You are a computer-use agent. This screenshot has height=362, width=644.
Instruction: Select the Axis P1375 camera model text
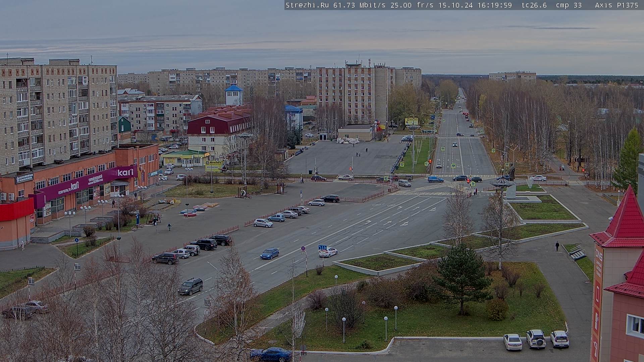[616, 5]
